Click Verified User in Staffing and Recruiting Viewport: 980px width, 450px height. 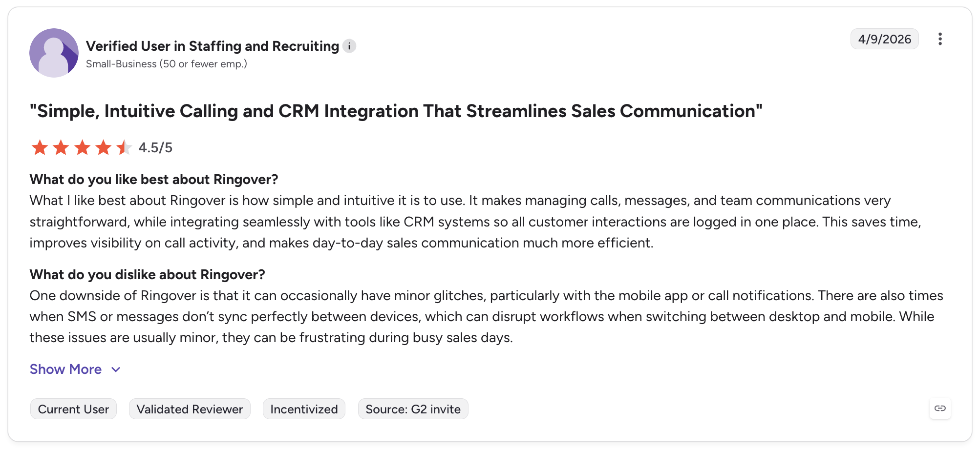(x=213, y=46)
